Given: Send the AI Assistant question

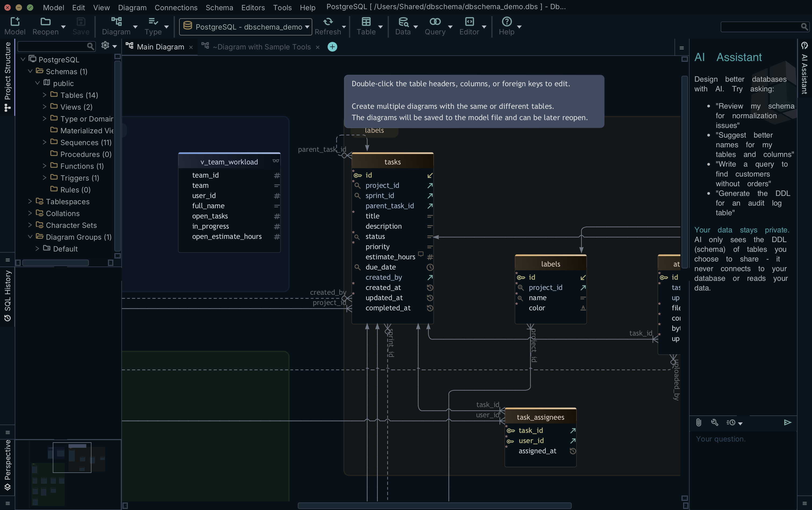Looking at the screenshot, I should [x=787, y=422].
